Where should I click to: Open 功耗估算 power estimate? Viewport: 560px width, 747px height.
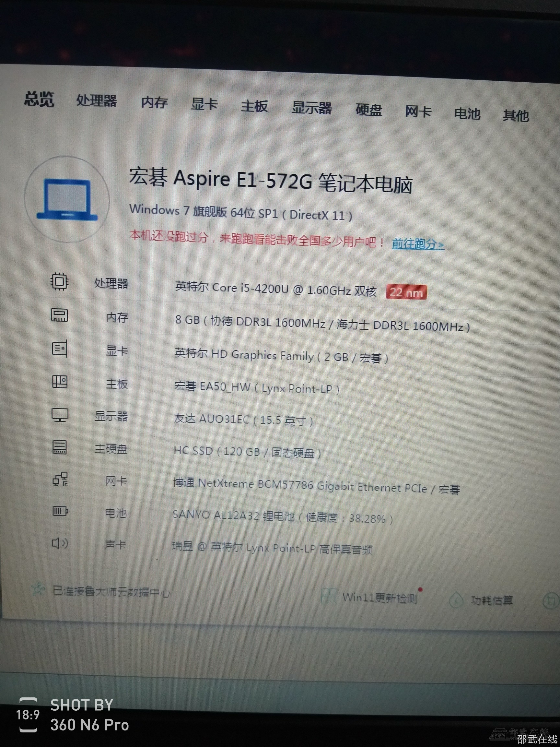click(x=491, y=600)
